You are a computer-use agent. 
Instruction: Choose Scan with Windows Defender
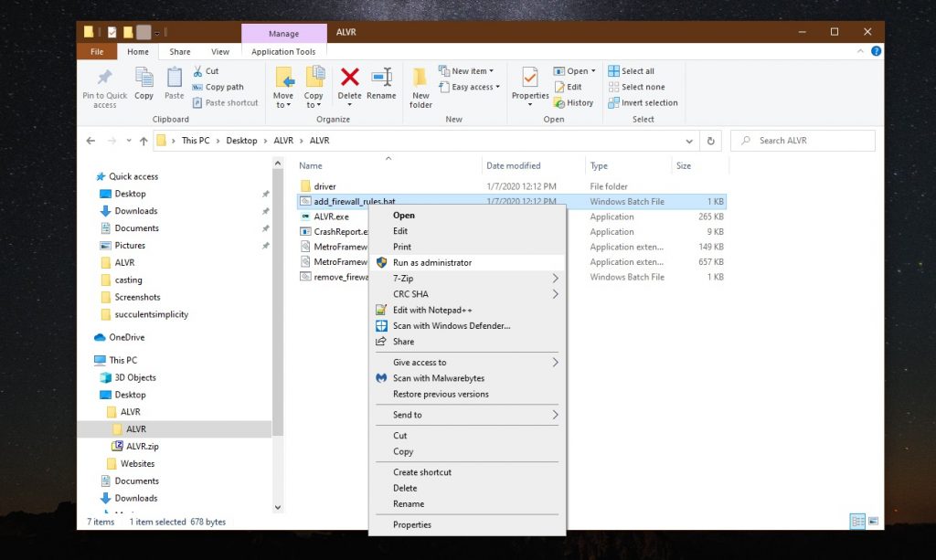point(467,325)
